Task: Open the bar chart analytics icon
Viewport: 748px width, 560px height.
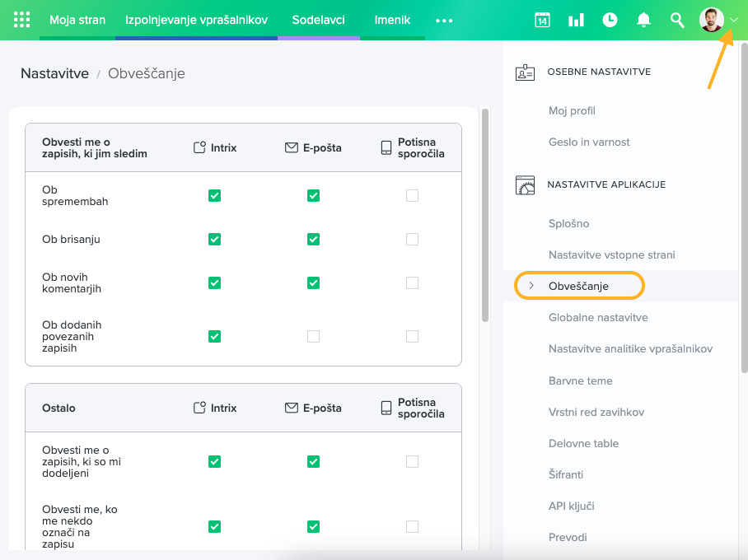Action: tap(576, 21)
